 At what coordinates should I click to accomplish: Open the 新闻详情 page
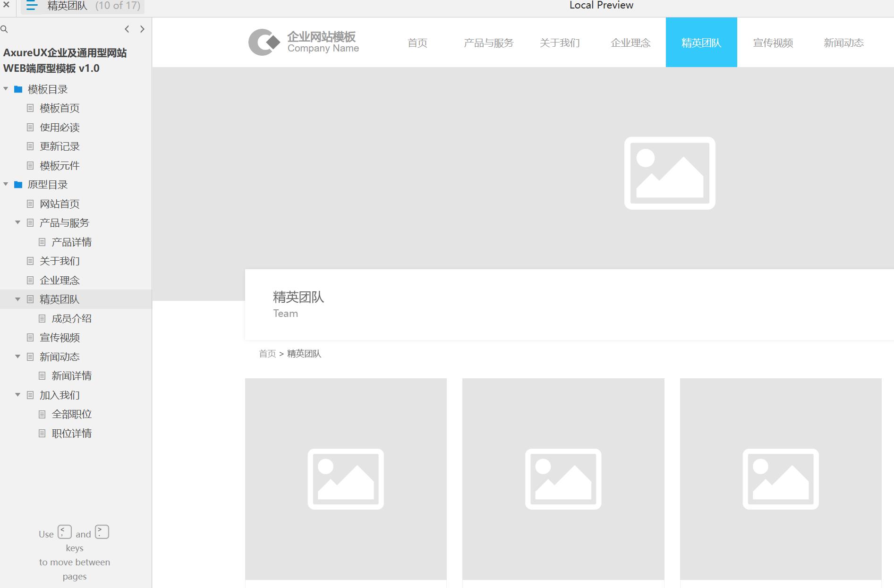(71, 376)
